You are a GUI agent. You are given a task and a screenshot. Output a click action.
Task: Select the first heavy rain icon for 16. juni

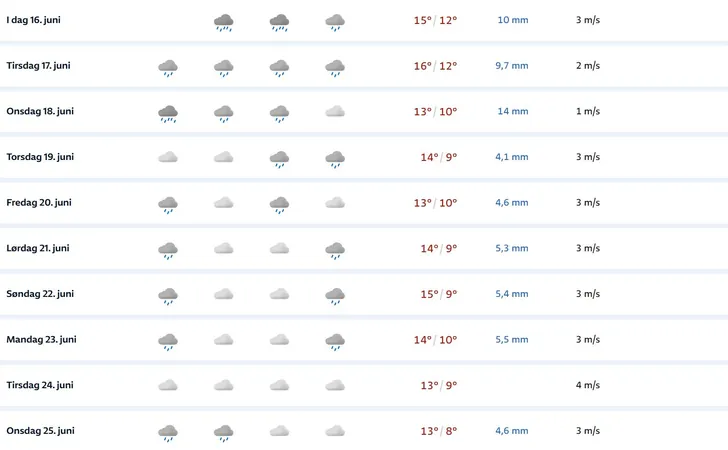[224, 23]
